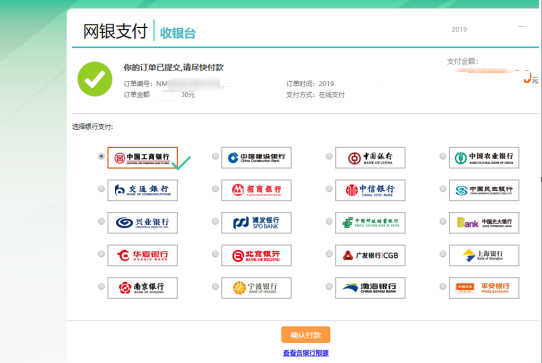Select the 华夏银行 logo tile
542x363 pixels.
(x=142, y=255)
